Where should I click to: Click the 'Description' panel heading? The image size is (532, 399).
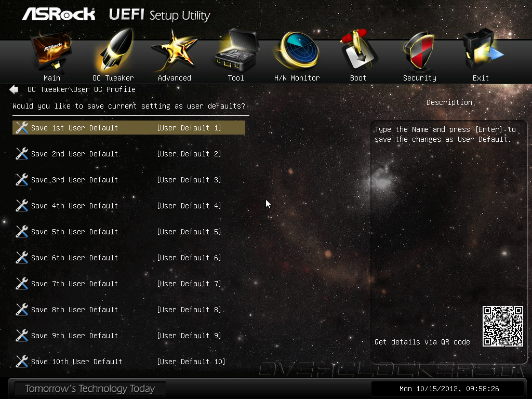449,102
